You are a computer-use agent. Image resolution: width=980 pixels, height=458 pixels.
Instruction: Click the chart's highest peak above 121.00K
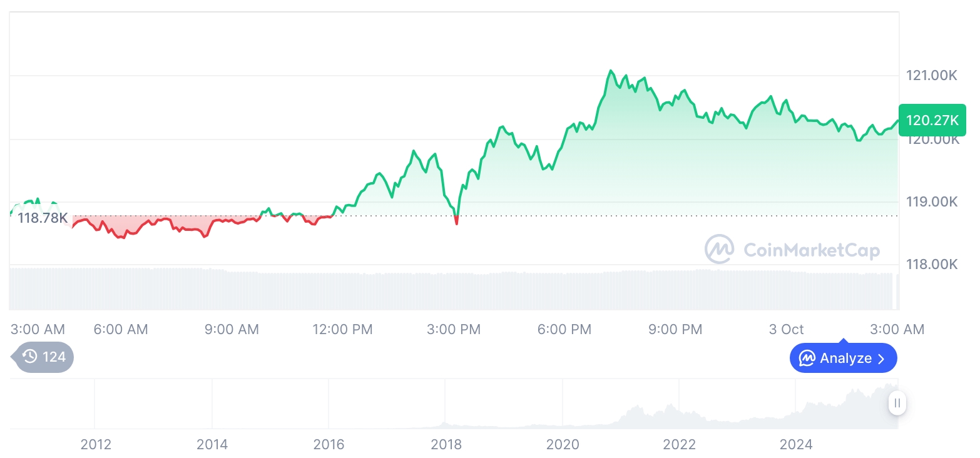pyautogui.click(x=610, y=71)
